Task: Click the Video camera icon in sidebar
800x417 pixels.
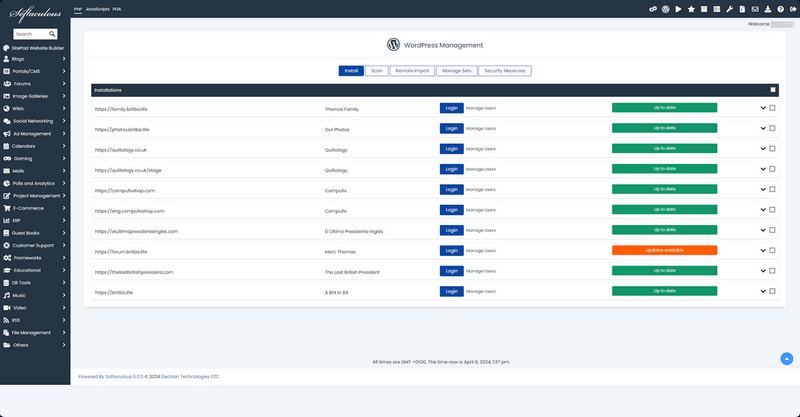Action: (7, 308)
